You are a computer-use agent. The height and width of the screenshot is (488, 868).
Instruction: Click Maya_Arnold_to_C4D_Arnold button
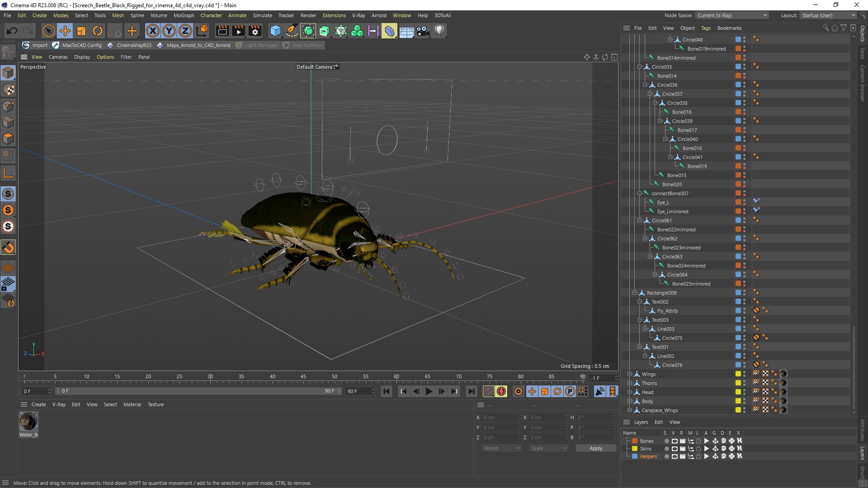pos(193,45)
